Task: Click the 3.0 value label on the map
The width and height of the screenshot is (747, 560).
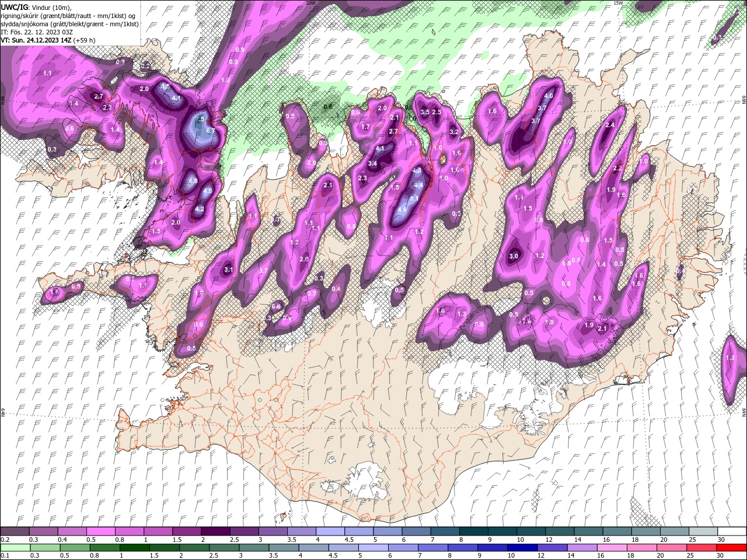Action: coord(514,256)
